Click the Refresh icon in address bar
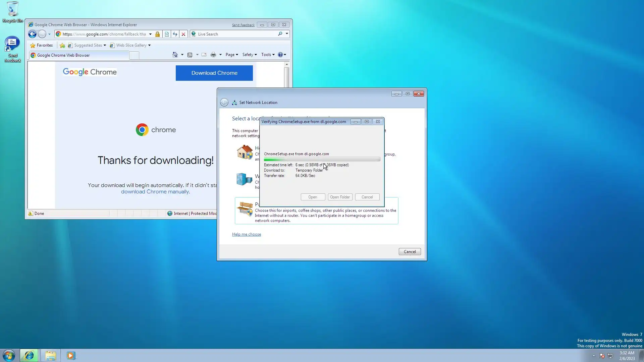 175,34
